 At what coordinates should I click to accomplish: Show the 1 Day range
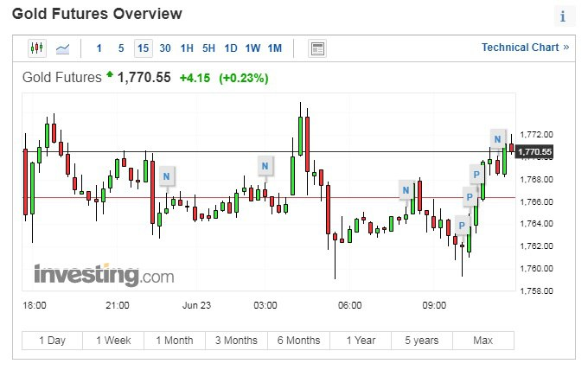(x=52, y=341)
